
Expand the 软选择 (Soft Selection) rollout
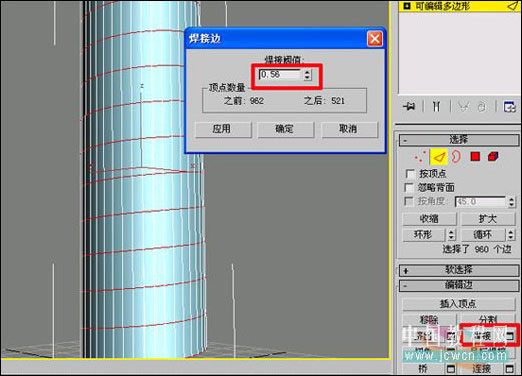459,270
